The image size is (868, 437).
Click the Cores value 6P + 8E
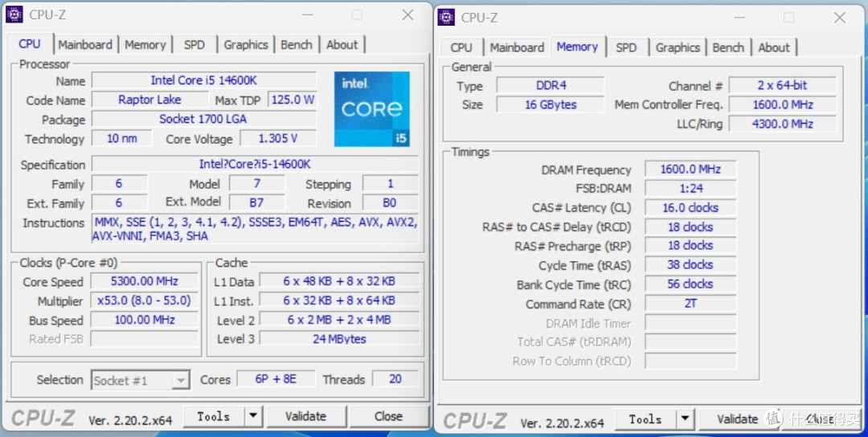[x=276, y=379]
